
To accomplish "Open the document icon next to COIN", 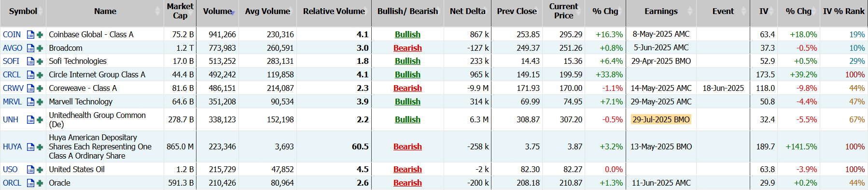I will (30, 34).
